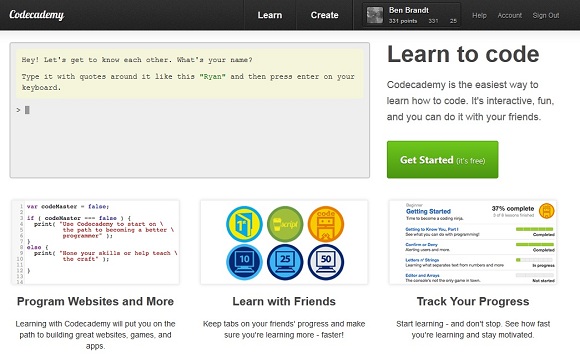This screenshot has height=363, width=580.
Task: Click the 331 points text in profile
Action: point(403,21)
